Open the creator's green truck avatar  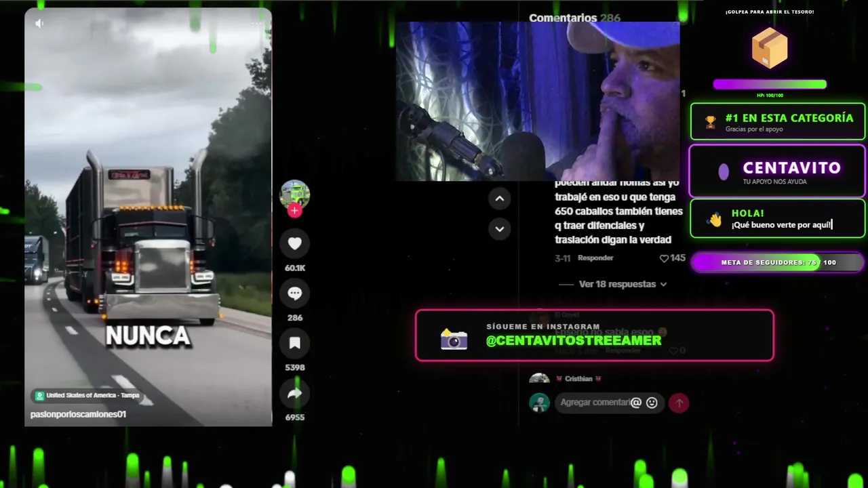pyautogui.click(x=295, y=195)
